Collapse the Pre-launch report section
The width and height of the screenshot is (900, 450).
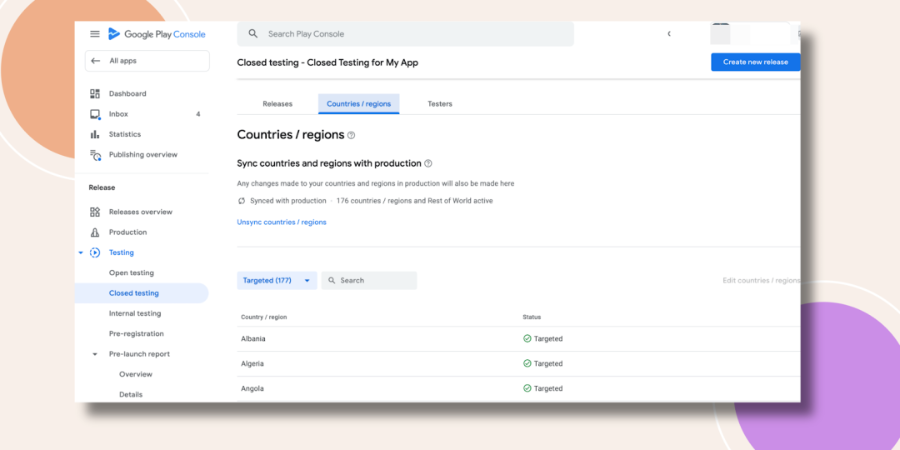95,354
